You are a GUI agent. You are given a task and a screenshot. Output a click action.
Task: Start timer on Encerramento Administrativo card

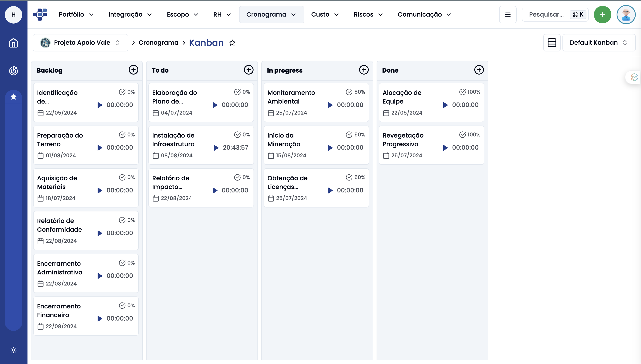pyautogui.click(x=100, y=276)
